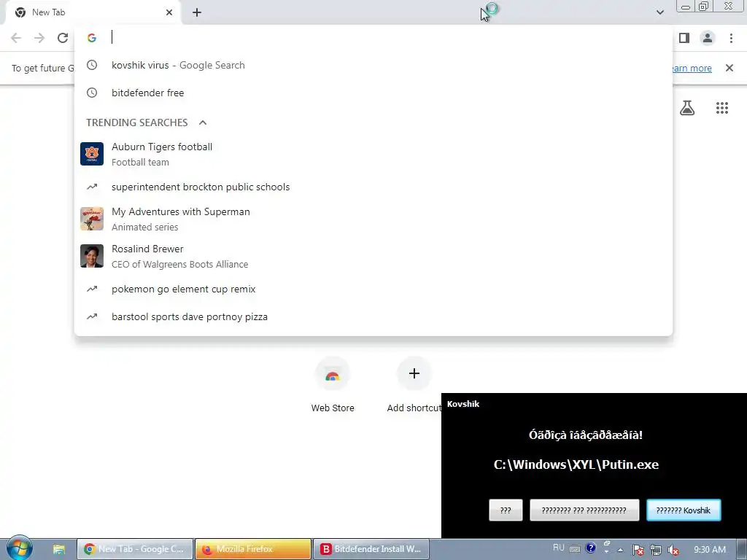The width and height of the screenshot is (747, 560).
Task: Open the Chrome three-dot menu
Action: (x=731, y=38)
